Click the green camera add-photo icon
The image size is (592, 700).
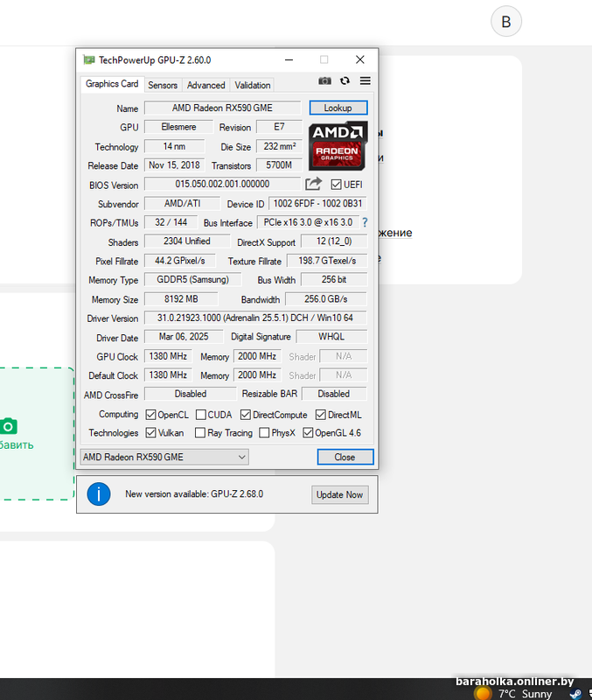tap(9, 426)
